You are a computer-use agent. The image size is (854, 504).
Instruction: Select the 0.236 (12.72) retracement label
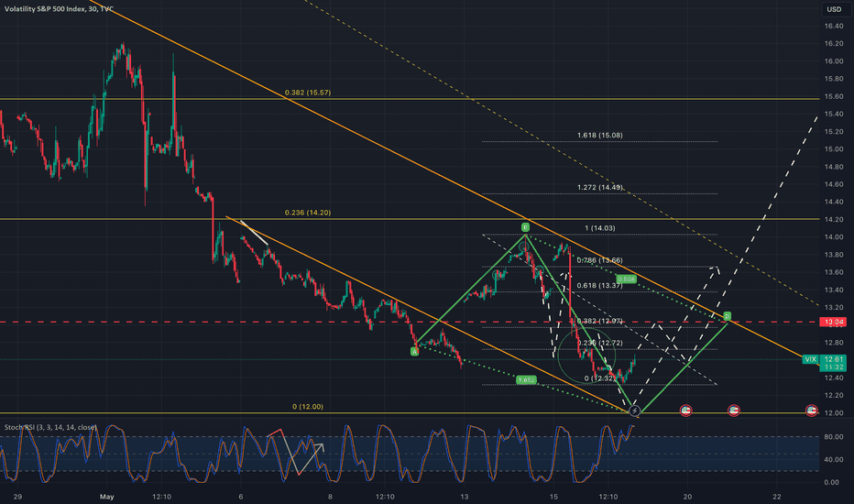599,343
